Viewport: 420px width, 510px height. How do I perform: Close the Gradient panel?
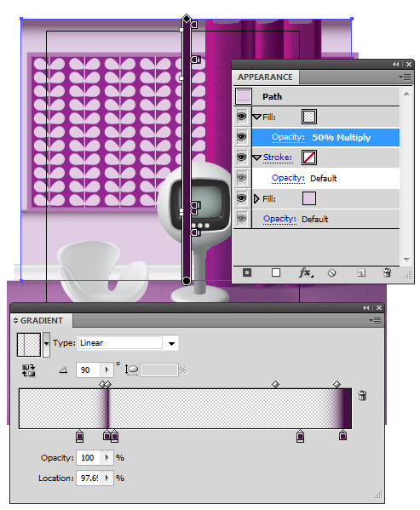tap(379, 307)
